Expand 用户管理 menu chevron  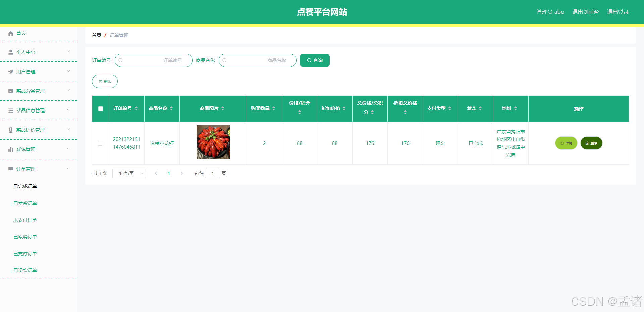[x=68, y=71]
